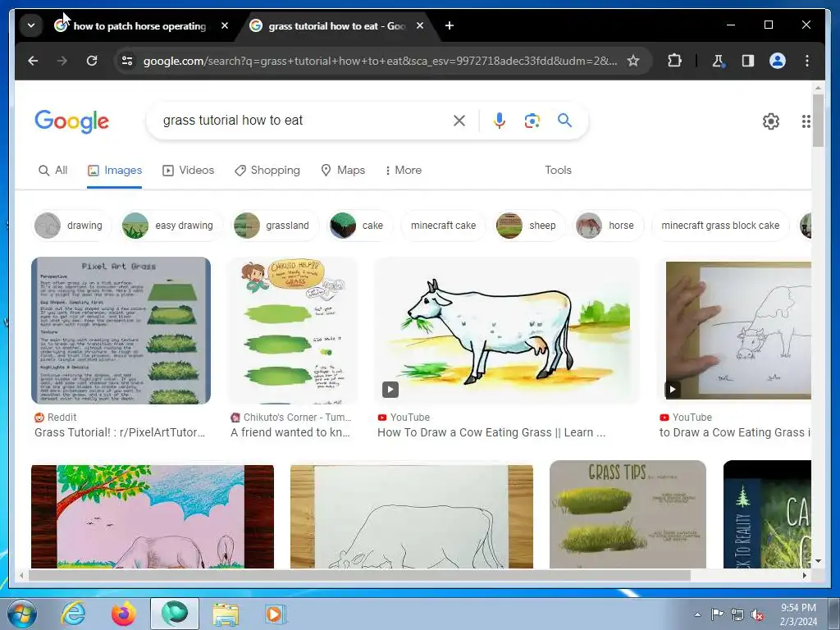
Task: Open the watercolor cow eating grass thumbnail
Action: coord(507,330)
